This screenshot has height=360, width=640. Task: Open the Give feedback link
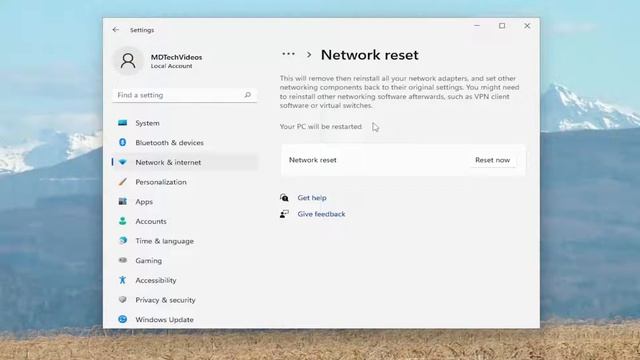[321, 214]
